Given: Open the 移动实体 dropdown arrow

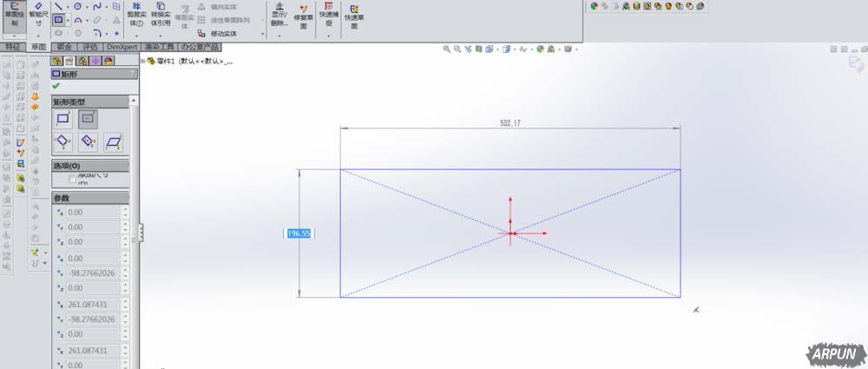Looking at the screenshot, I should [263, 35].
